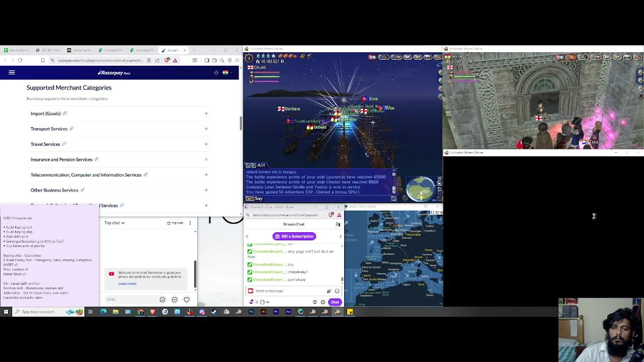Screen dimensions: 644x362
Task: Open Illustrator from the taskbar
Action: 264,312
